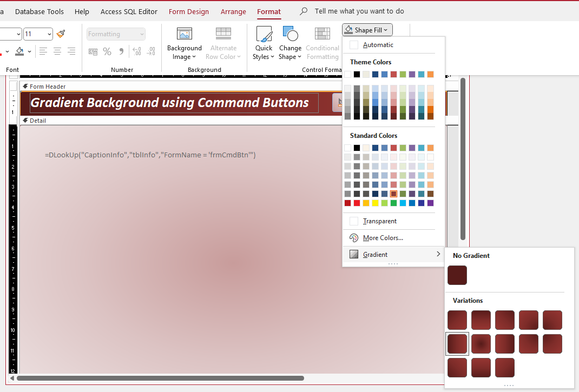Select the radial center gradient variation
The width and height of the screenshot is (579, 392).
[481, 344]
